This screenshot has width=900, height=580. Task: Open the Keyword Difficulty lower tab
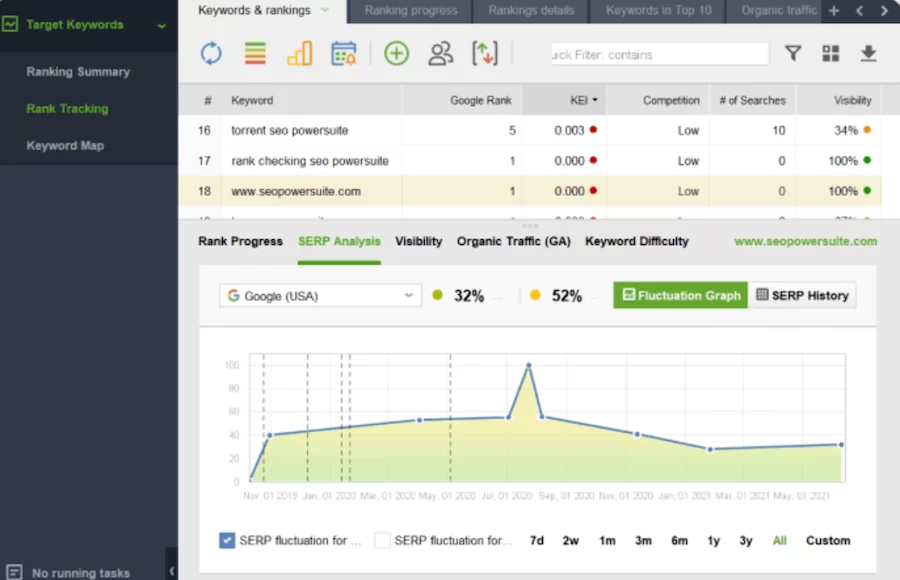637,241
